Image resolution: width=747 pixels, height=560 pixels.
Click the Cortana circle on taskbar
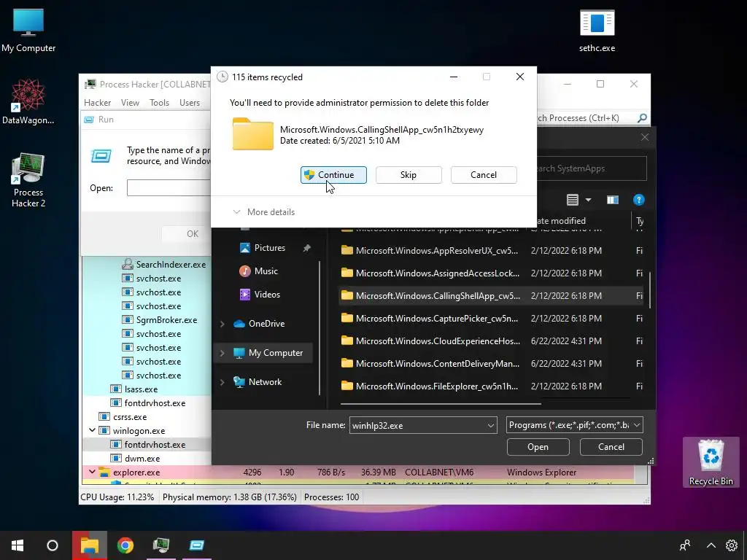click(53, 545)
